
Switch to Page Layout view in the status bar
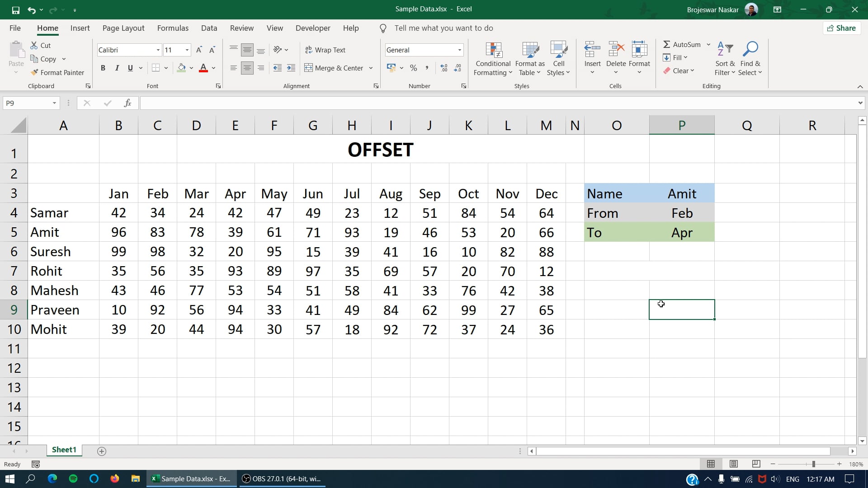click(733, 464)
